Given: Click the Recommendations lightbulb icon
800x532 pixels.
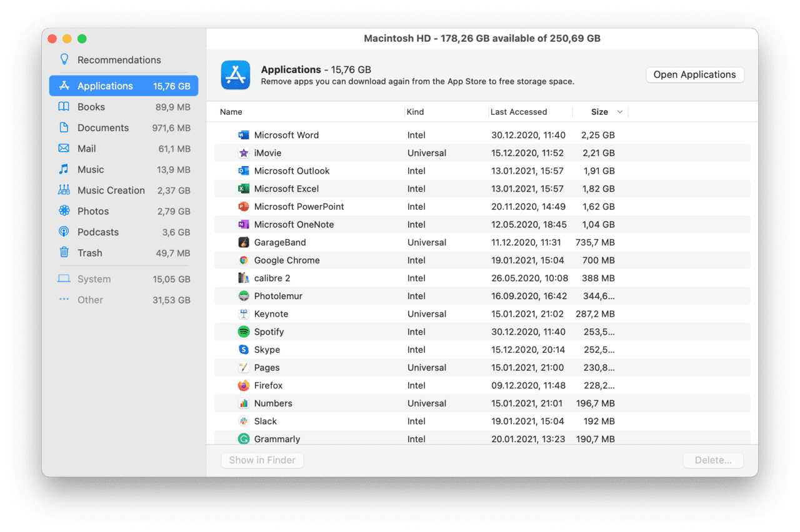Looking at the screenshot, I should coord(64,59).
